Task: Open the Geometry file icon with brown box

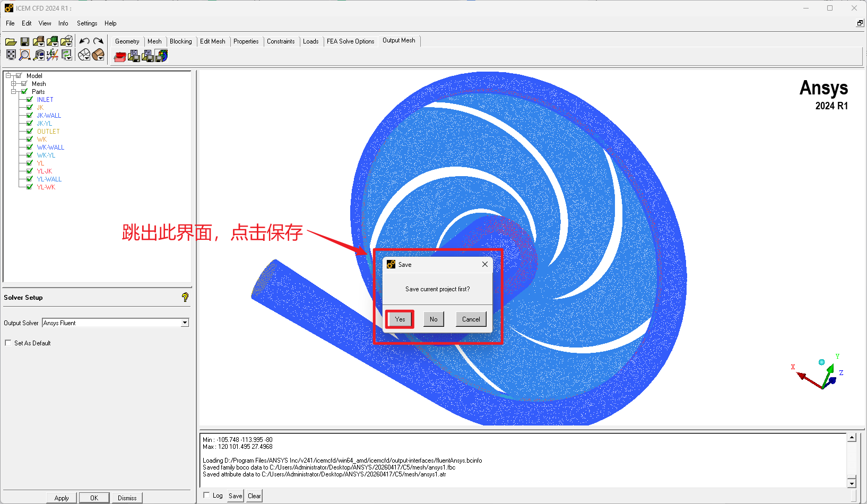Action: click(38, 41)
